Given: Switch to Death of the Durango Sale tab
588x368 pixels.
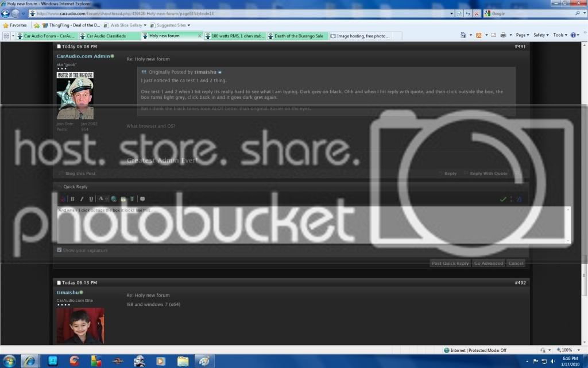Looking at the screenshot, I should (x=297, y=36).
